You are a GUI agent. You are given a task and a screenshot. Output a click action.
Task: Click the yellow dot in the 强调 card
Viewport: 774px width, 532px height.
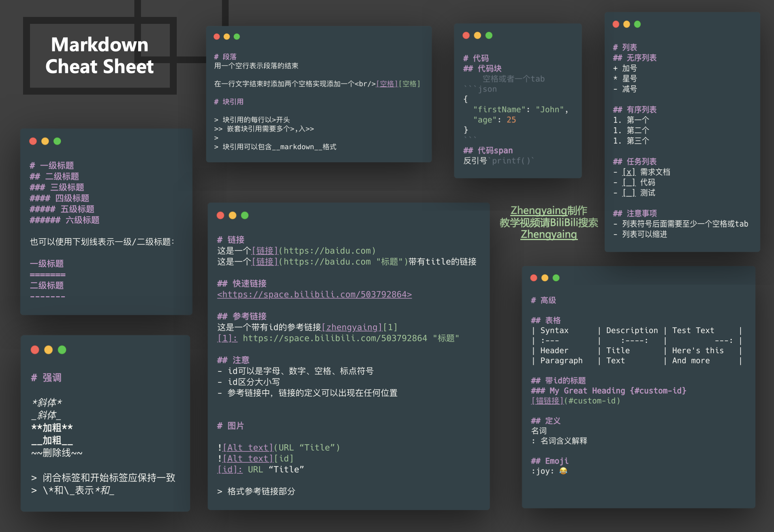48,350
